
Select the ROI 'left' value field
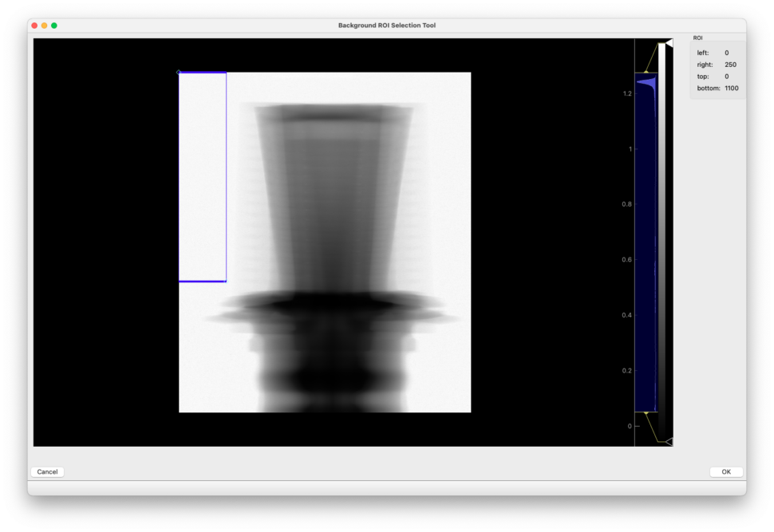click(x=726, y=53)
